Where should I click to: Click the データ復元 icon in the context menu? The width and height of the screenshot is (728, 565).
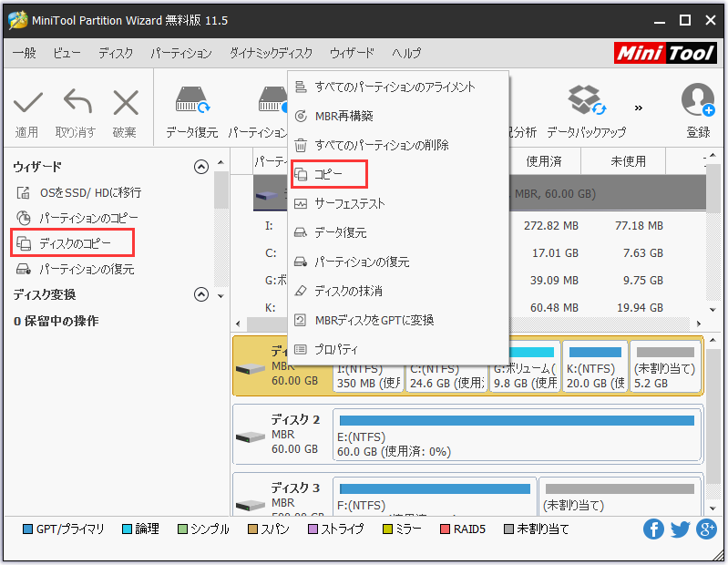tap(301, 232)
